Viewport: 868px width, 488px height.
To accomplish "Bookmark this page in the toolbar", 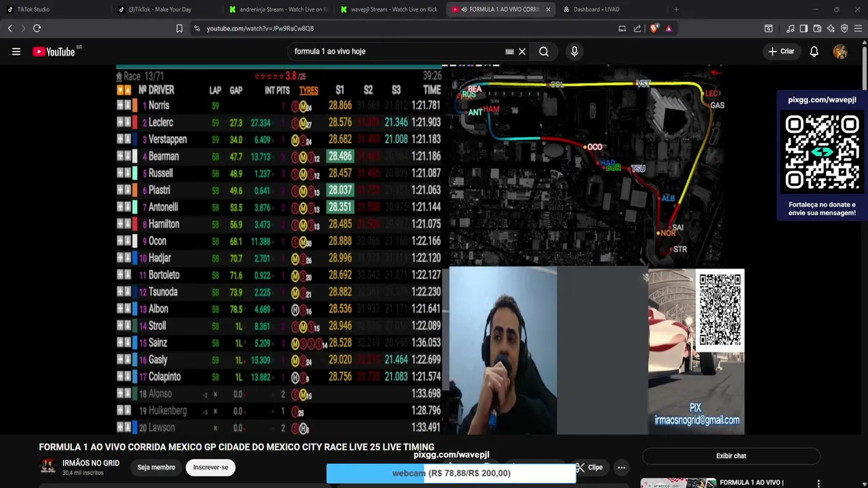I will 179,28.
